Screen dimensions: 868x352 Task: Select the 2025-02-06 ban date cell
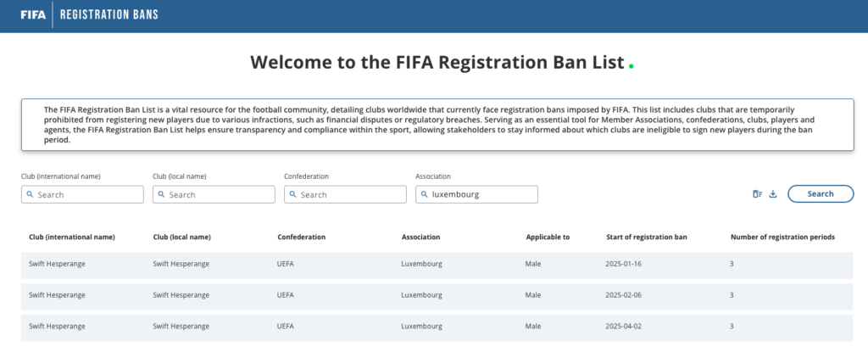623,295
